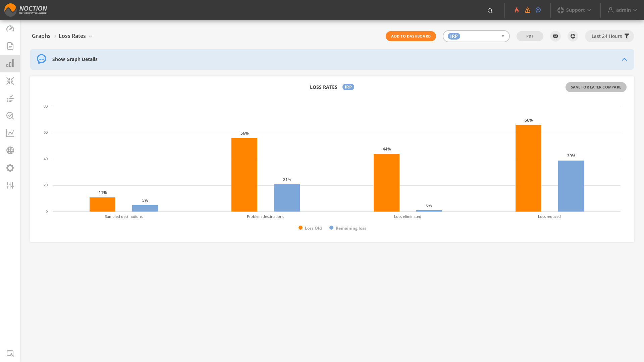Open the reports document icon in sidebar
This screenshot has height=362, width=644.
(x=10, y=46)
